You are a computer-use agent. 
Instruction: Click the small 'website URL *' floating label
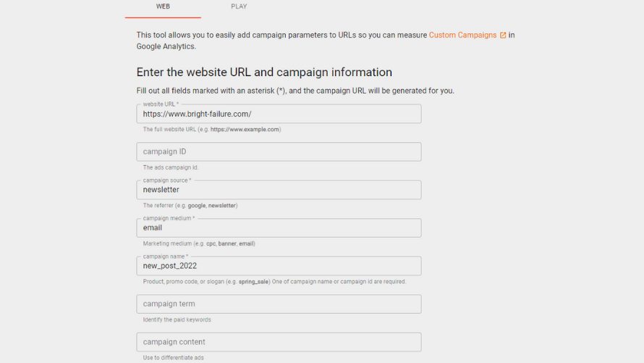161,104
